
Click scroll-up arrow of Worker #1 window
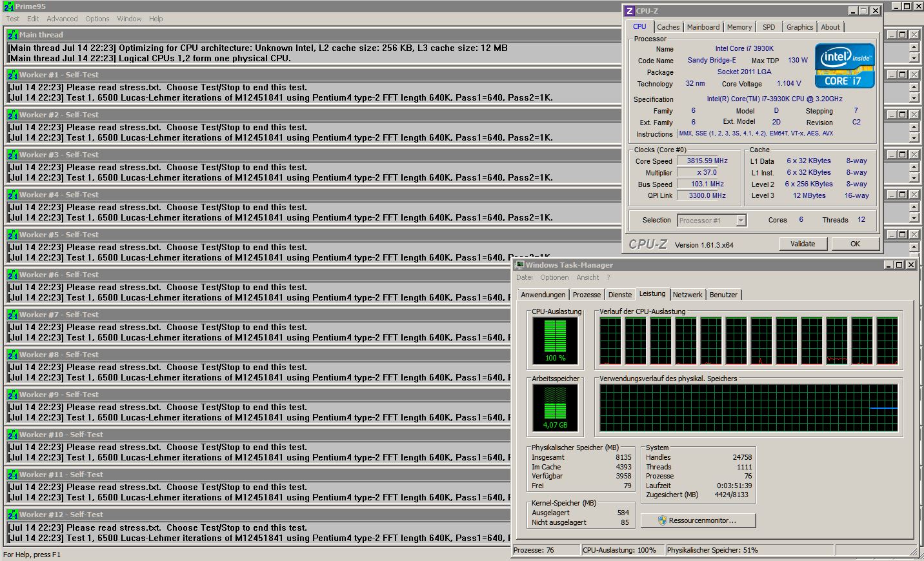tap(914, 87)
